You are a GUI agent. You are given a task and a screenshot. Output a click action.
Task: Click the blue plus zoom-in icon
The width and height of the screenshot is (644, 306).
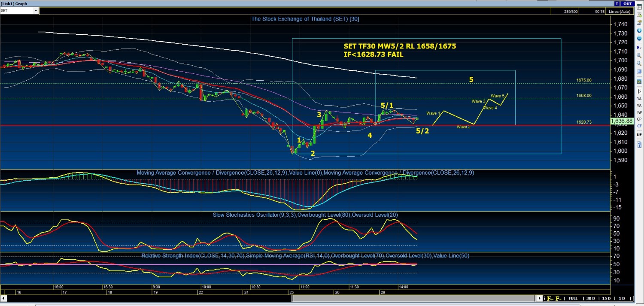(x=639, y=30)
